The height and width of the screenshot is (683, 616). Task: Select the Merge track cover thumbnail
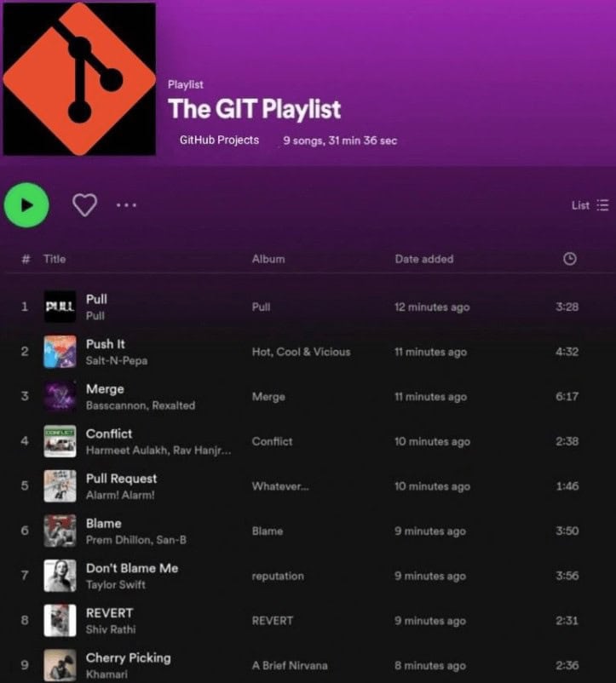(60, 396)
